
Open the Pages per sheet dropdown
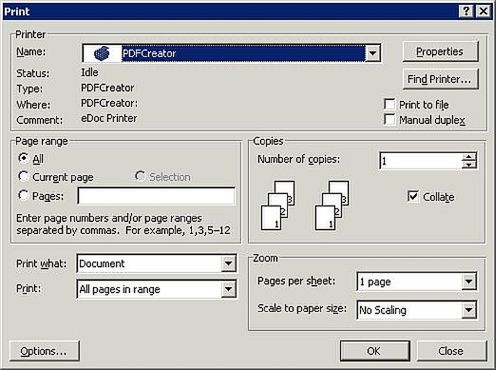(468, 281)
